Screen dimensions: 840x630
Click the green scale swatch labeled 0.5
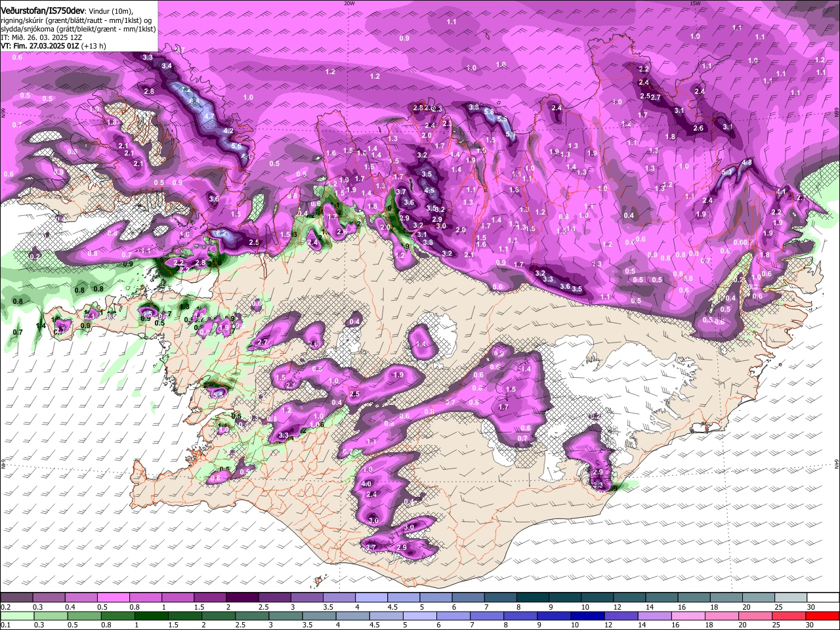pyautogui.click(x=85, y=616)
